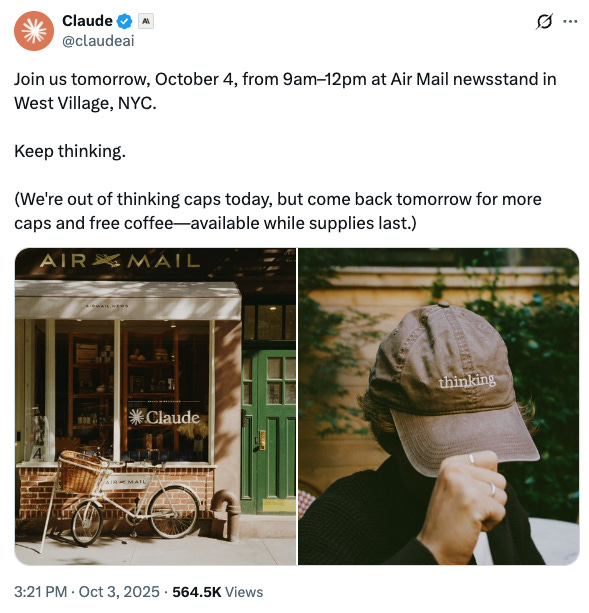Click the AIR MAIL sign in the photo
The height and width of the screenshot is (613, 589).
click(x=120, y=261)
